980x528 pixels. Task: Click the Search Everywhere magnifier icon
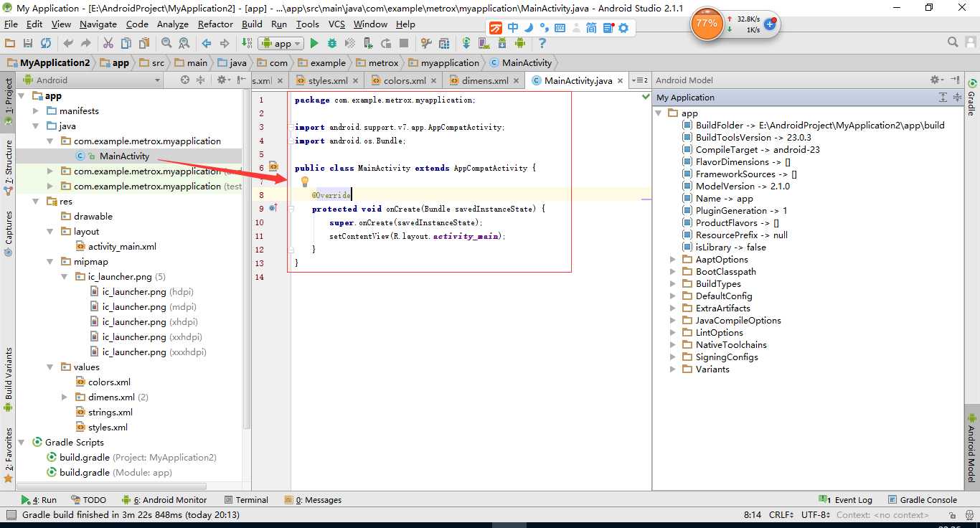(953, 43)
